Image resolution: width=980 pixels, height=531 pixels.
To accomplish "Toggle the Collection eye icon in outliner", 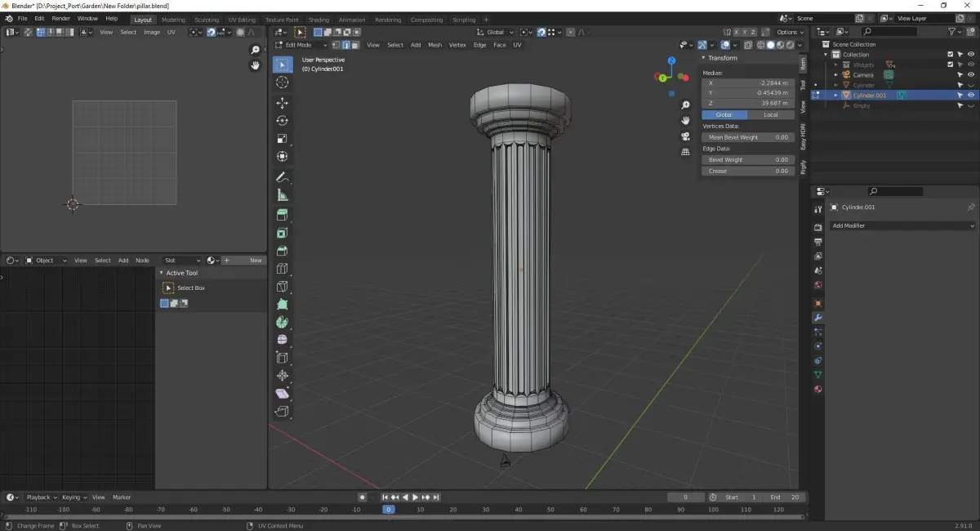I will point(971,54).
